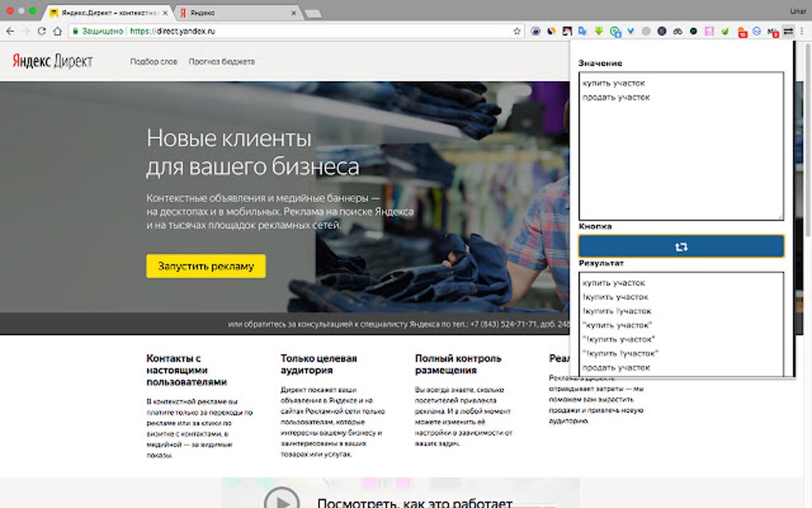The image size is (812, 508).
Task: Close the Яндекс.Директ tab
Action: pyautogui.click(x=165, y=13)
